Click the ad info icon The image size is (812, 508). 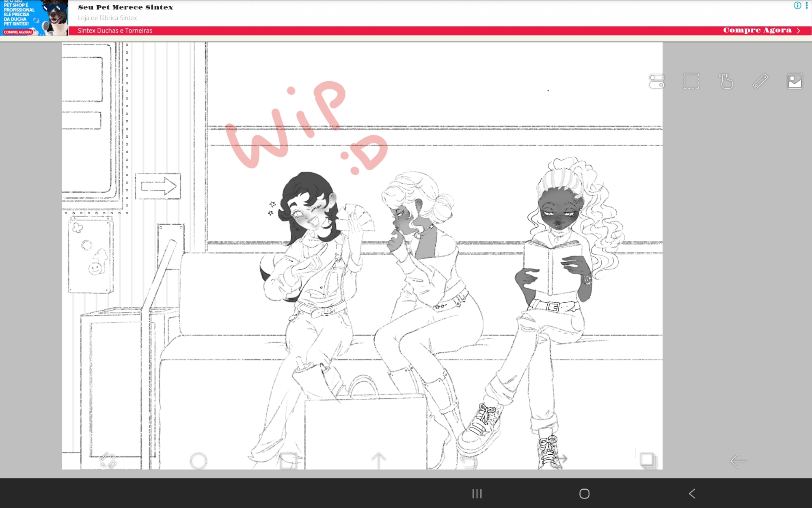coord(797,6)
